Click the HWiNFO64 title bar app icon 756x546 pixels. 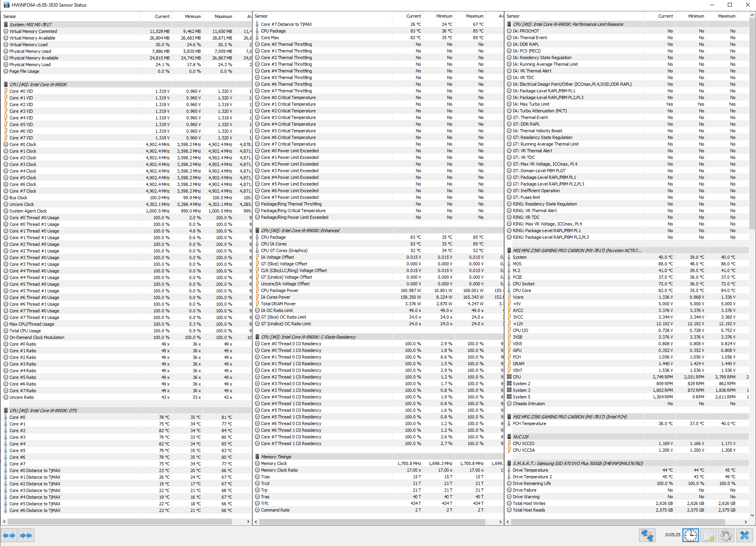click(6, 5)
